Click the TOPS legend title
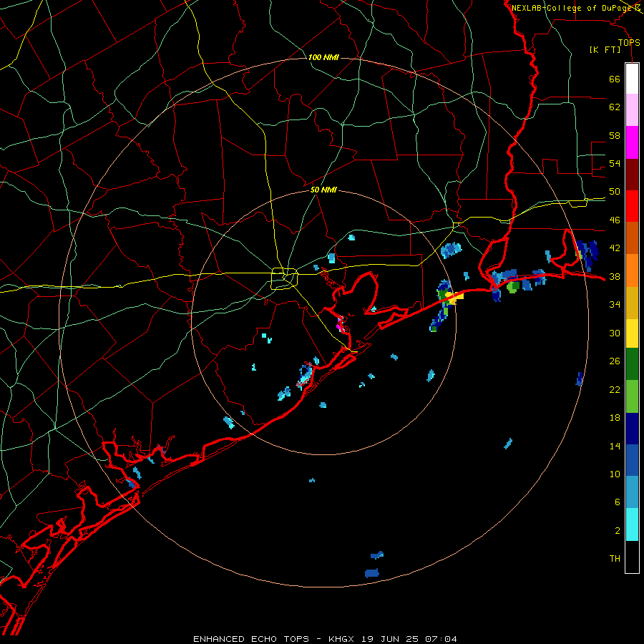Image resolution: width=644 pixels, height=644 pixels. pyautogui.click(x=629, y=43)
